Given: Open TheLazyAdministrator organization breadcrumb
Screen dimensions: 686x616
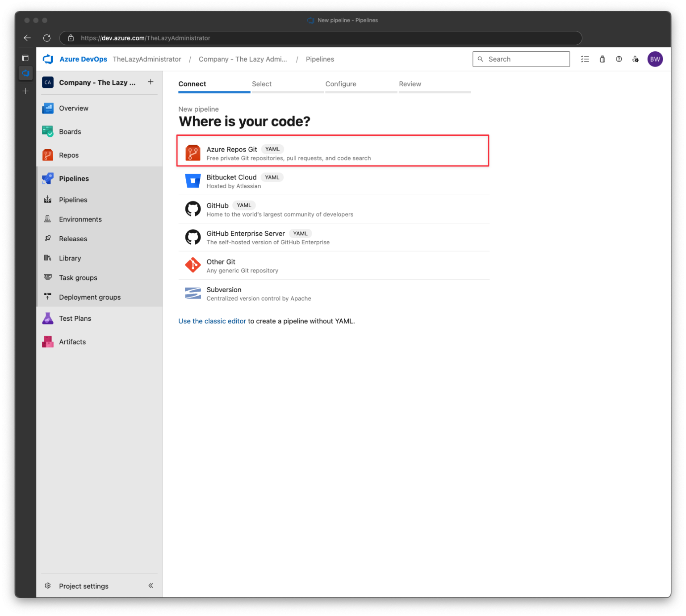Looking at the screenshot, I should pos(147,59).
